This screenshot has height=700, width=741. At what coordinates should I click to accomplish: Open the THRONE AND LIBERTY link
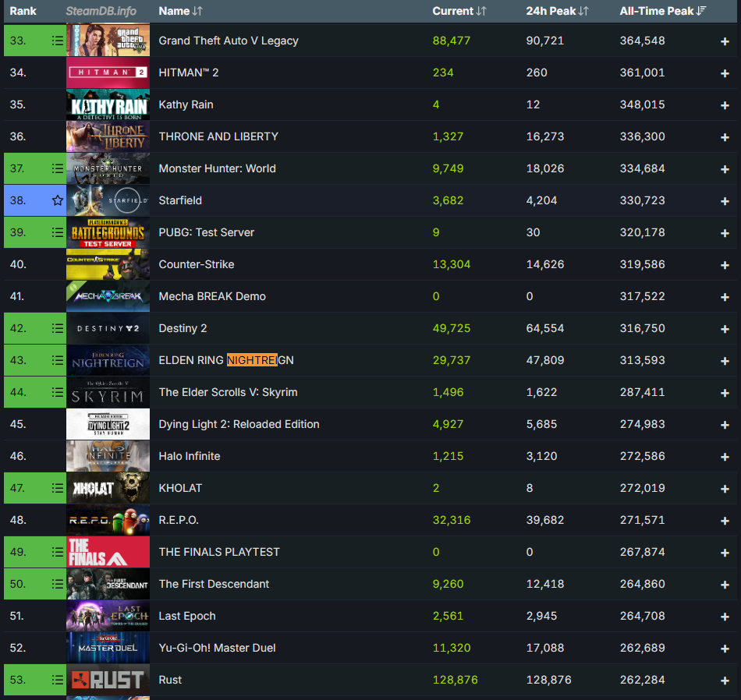[218, 136]
